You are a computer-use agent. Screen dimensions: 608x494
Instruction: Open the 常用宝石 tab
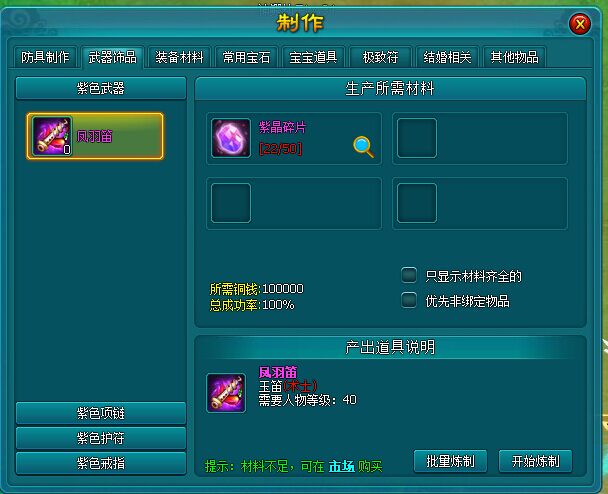click(x=246, y=57)
